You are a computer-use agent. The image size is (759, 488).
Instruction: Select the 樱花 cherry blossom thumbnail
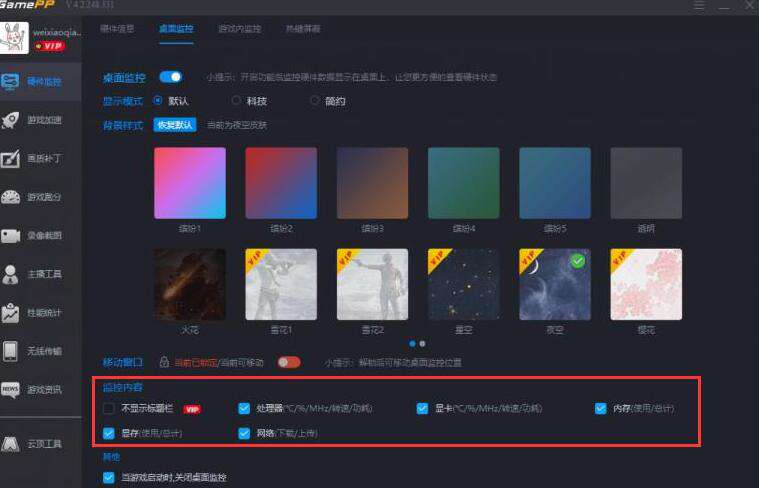pos(646,285)
